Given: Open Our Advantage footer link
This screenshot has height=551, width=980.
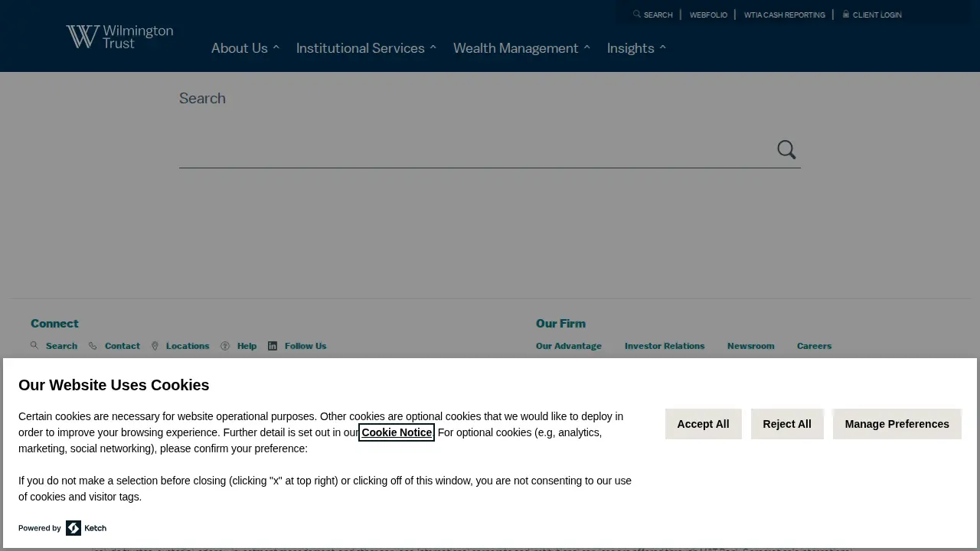Looking at the screenshot, I should click(569, 346).
